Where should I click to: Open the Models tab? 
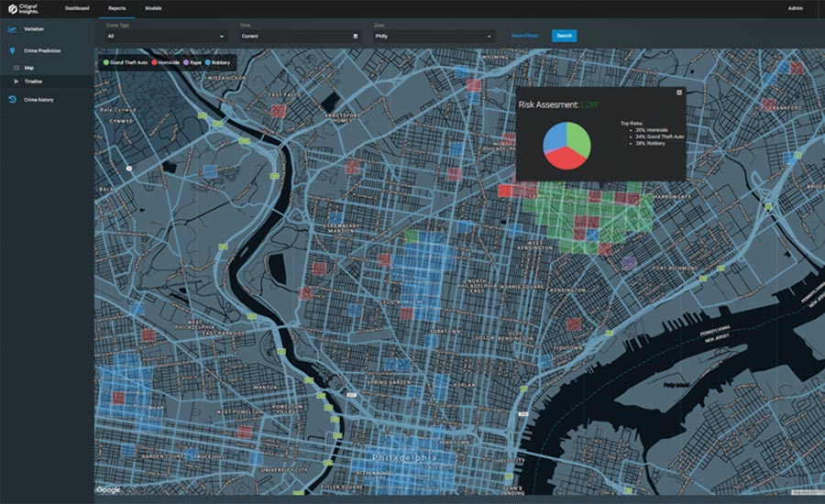click(x=153, y=8)
